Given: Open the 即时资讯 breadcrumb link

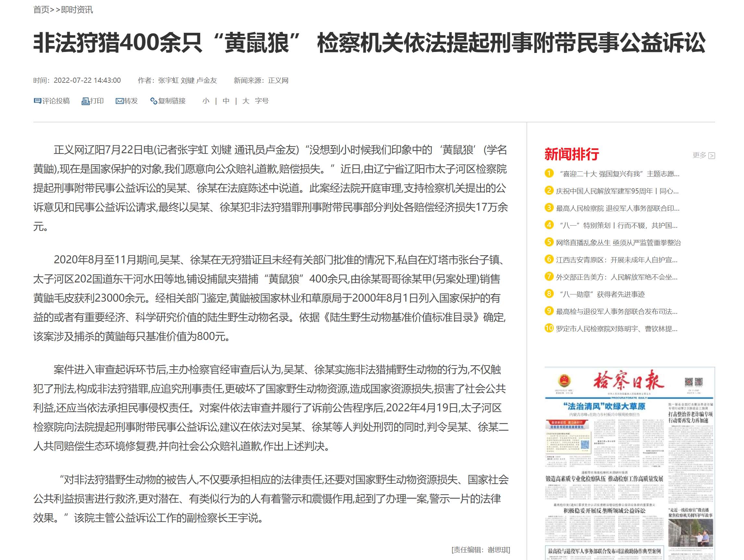Looking at the screenshot, I should (77, 10).
